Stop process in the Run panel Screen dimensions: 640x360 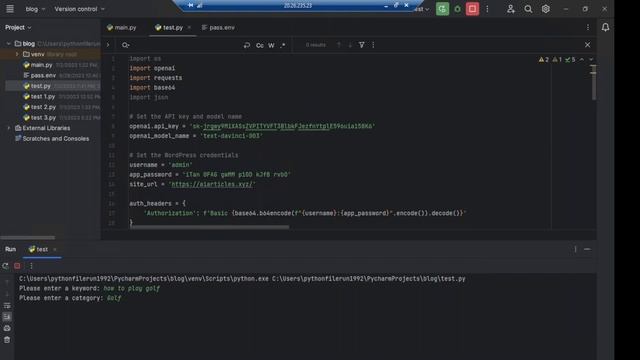click(17, 266)
